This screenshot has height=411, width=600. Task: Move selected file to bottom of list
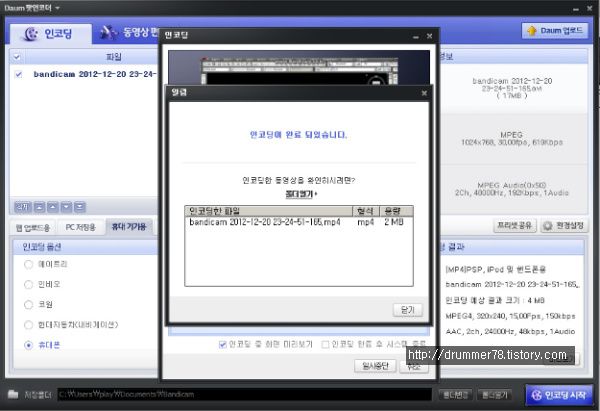coord(80,207)
